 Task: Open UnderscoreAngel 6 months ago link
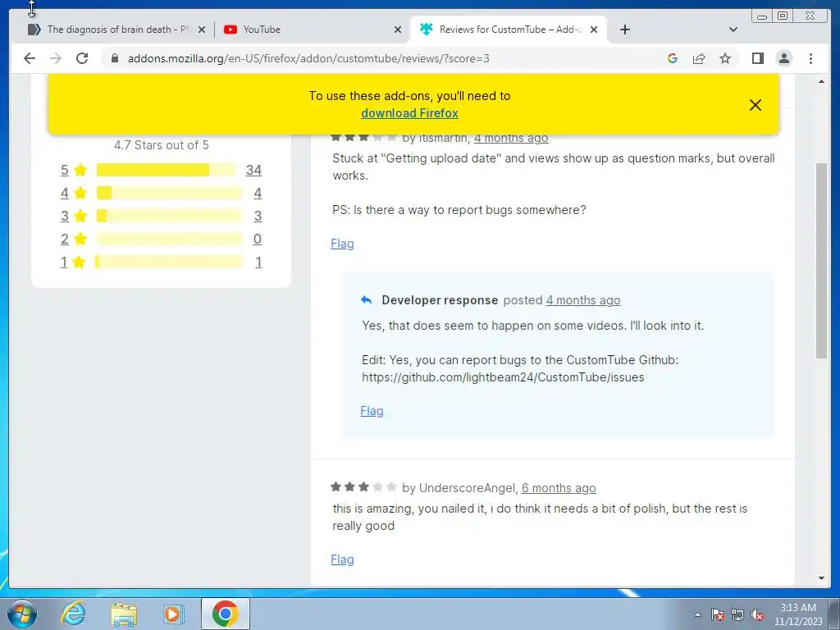tap(558, 488)
